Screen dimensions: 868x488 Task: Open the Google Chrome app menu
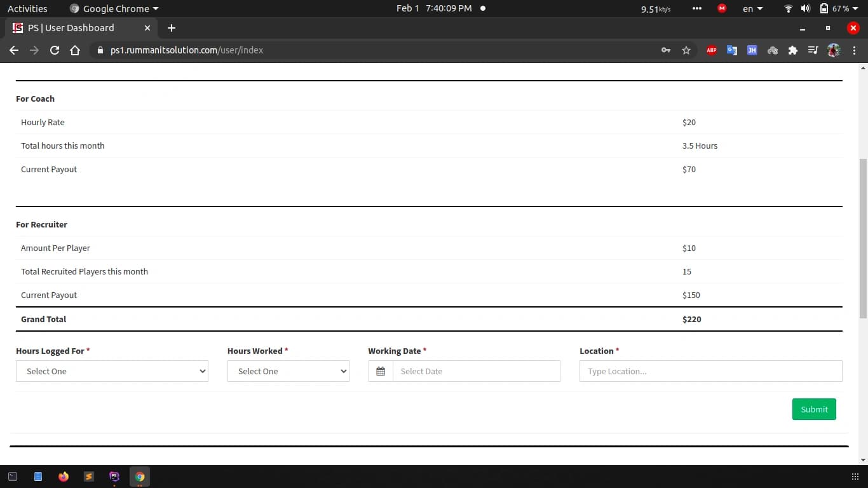point(114,9)
